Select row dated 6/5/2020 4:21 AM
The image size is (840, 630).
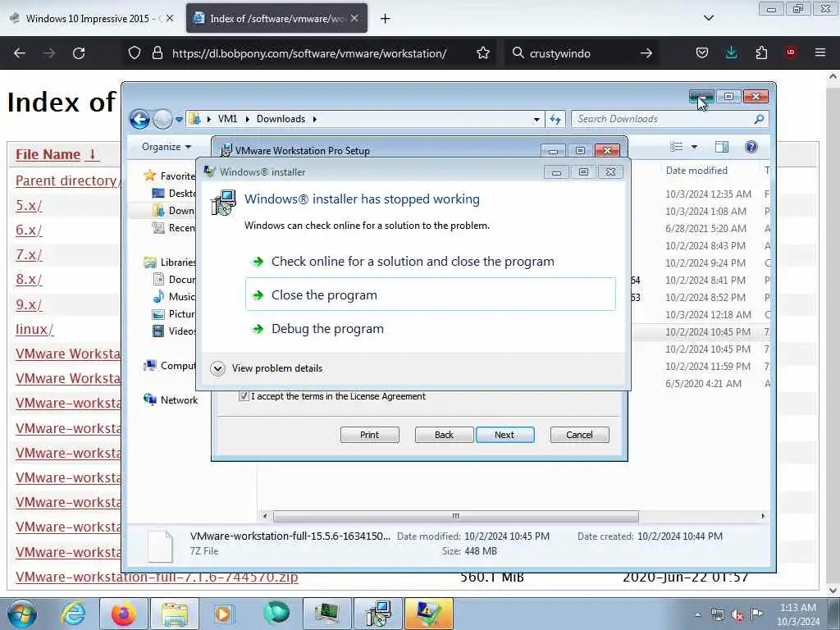(703, 384)
